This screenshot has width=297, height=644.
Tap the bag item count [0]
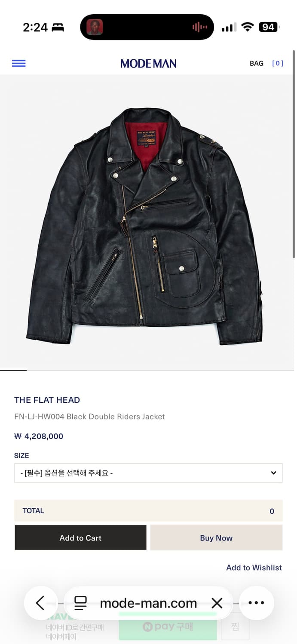point(278,64)
